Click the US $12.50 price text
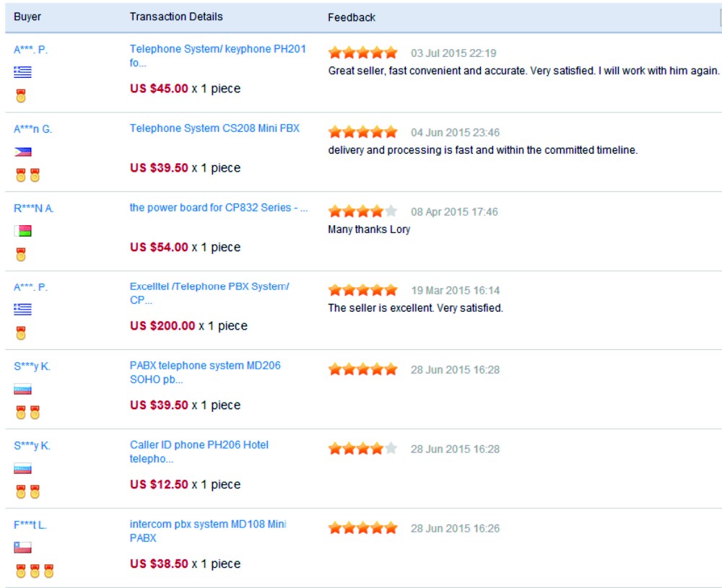This screenshot has height=588, width=722. 159,485
